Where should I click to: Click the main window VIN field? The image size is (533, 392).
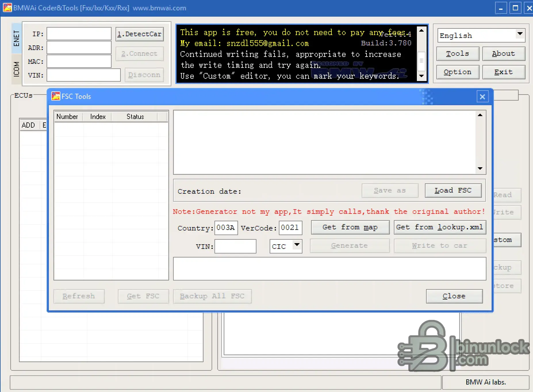(84, 75)
